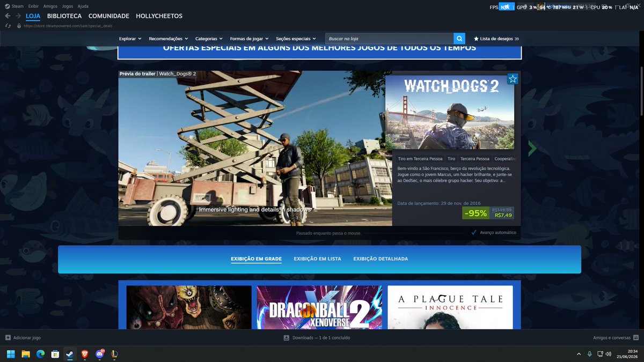Switch to EXIBIÇÃO DETALHADA view
644x362 pixels.
click(380, 259)
